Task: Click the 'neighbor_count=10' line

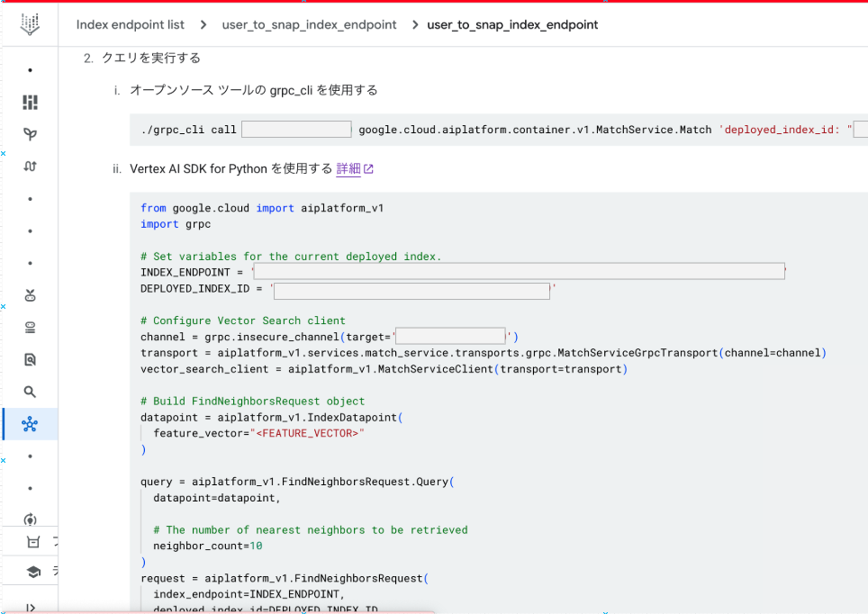Action: pyautogui.click(x=208, y=546)
